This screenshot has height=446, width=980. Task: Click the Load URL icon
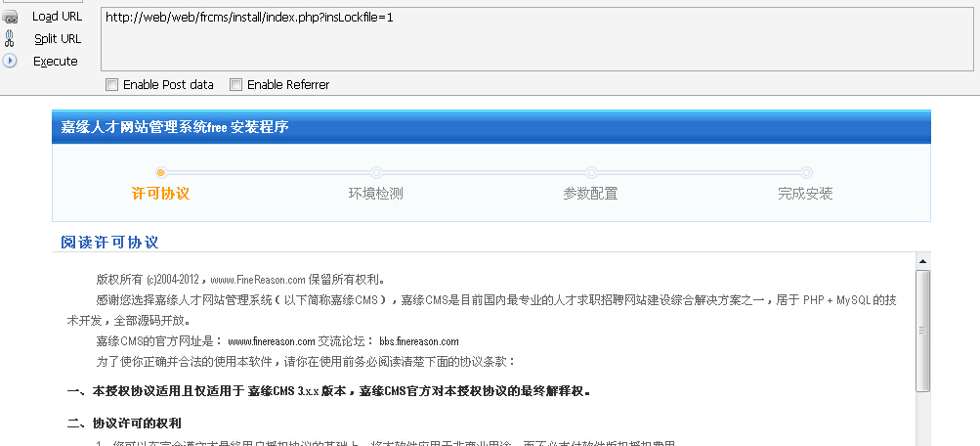[10, 17]
